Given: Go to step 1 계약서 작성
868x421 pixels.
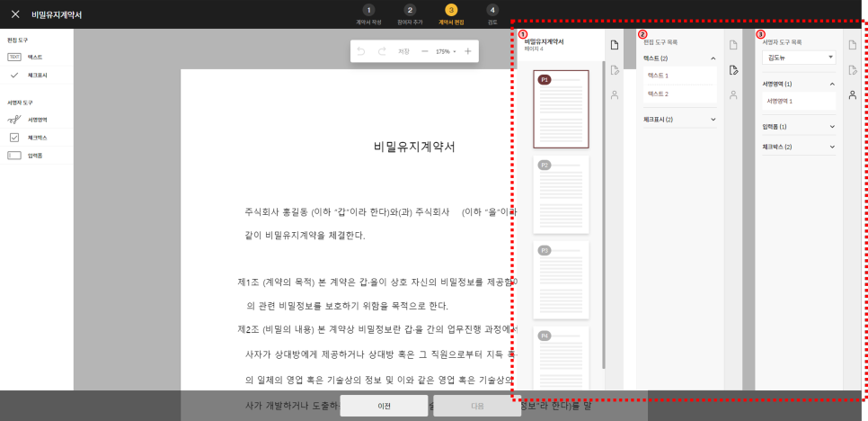Looking at the screenshot, I should [x=368, y=15].
